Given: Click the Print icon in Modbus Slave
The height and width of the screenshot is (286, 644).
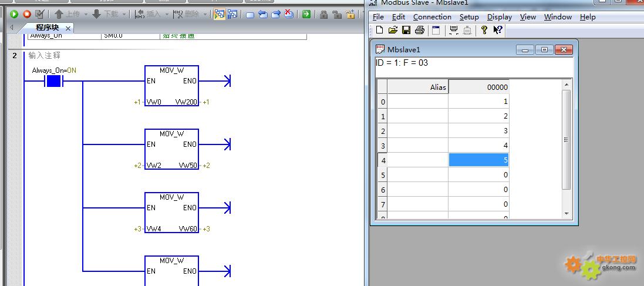Looking at the screenshot, I should tap(419, 30).
